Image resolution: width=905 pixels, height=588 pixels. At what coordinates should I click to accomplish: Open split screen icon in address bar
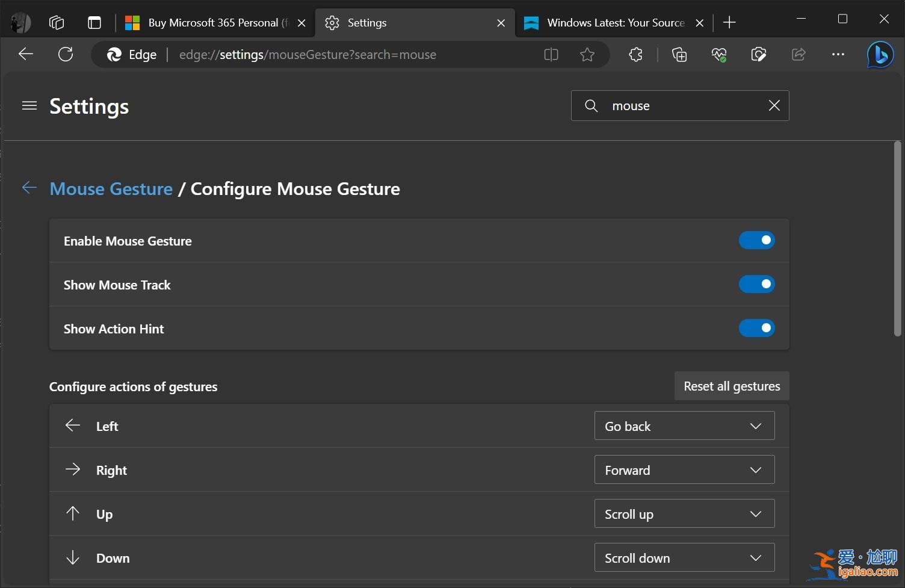click(551, 55)
